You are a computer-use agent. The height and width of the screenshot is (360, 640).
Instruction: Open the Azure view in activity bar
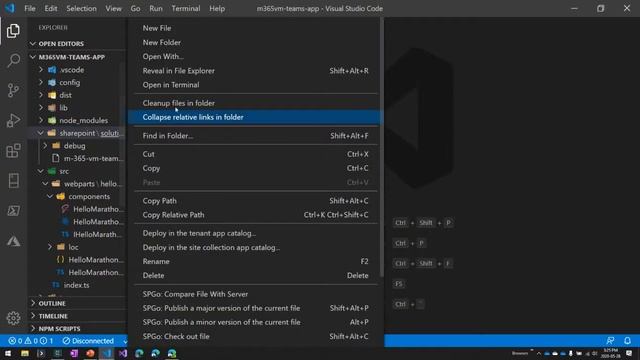(x=13, y=241)
